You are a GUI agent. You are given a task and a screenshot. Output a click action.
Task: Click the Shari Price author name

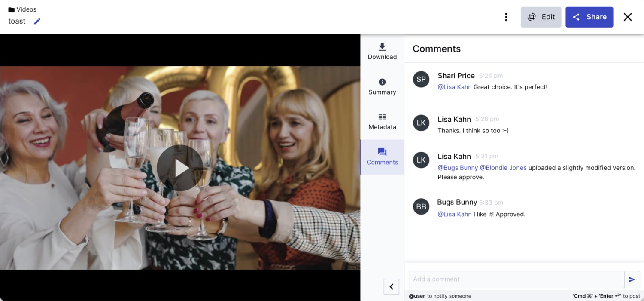click(x=456, y=76)
